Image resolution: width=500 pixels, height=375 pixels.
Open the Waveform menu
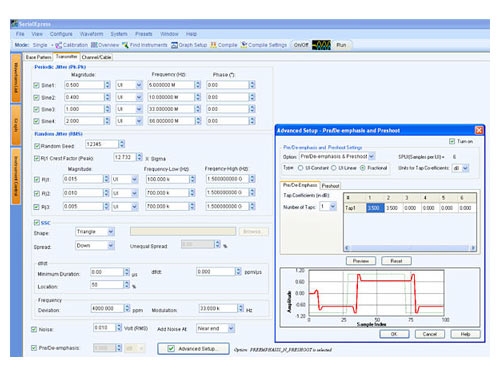[91, 34]
